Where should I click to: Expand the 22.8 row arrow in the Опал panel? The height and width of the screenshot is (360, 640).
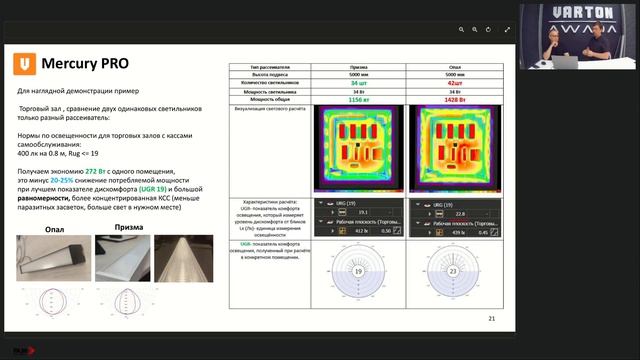click(430, 214)
